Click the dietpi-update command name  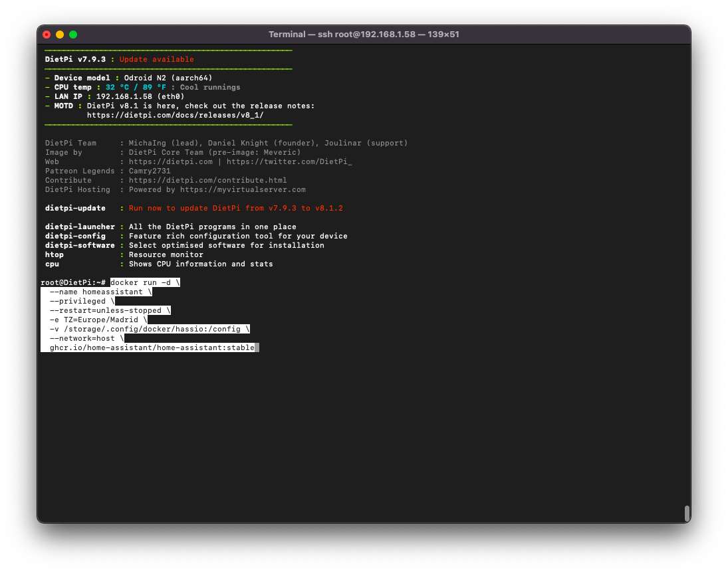tap(74, 208)
